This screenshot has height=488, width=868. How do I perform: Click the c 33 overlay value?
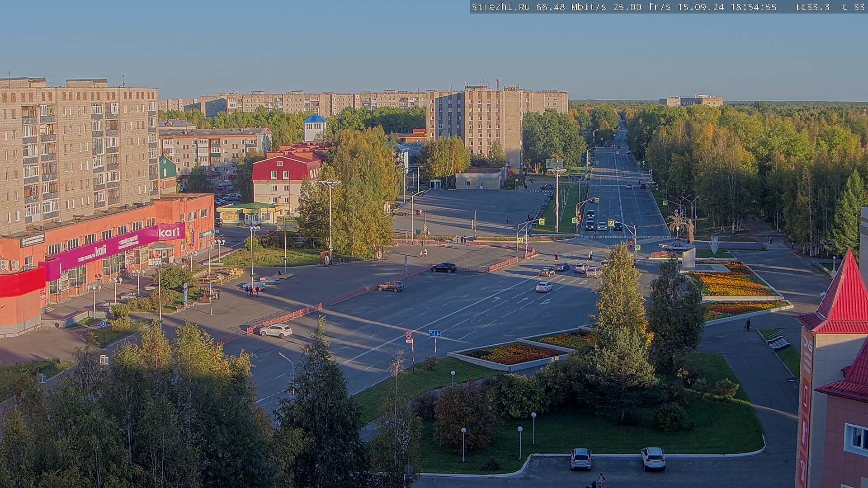point(854,7)
